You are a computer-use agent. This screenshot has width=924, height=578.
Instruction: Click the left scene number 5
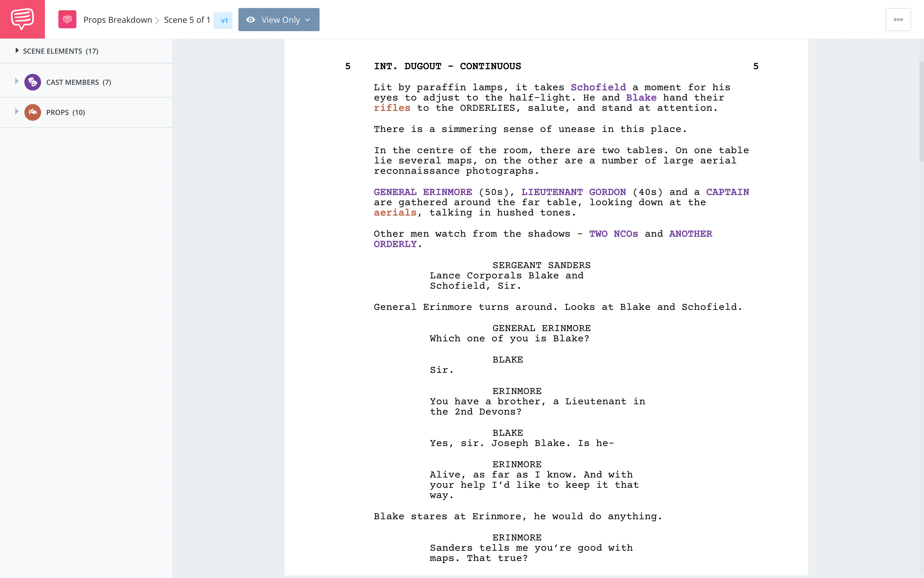pos(348,66)
